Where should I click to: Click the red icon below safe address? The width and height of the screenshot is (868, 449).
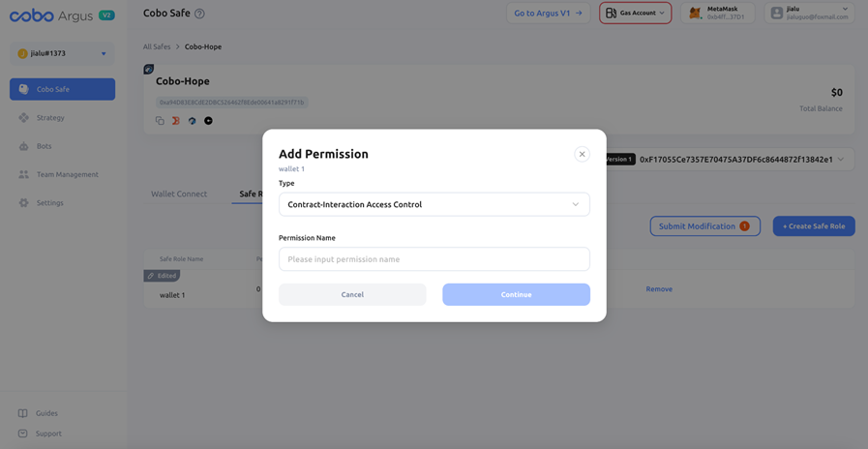[176, 121]
